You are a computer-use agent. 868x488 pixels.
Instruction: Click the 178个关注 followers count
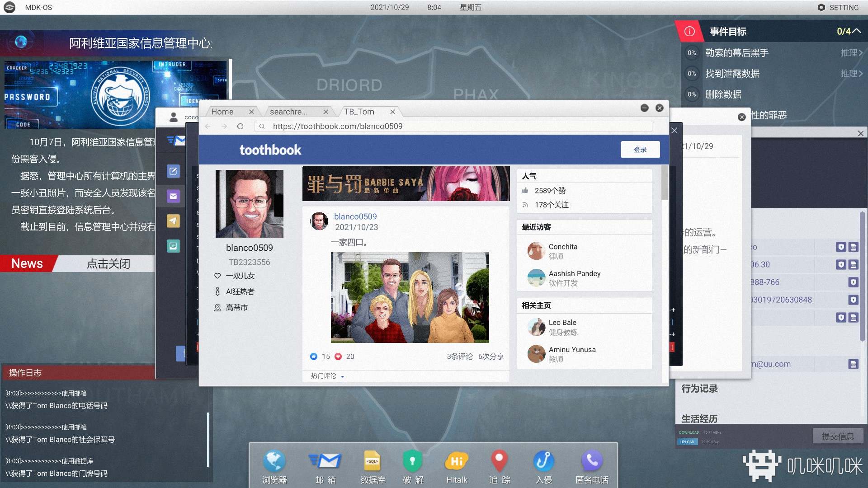(552, 205)
